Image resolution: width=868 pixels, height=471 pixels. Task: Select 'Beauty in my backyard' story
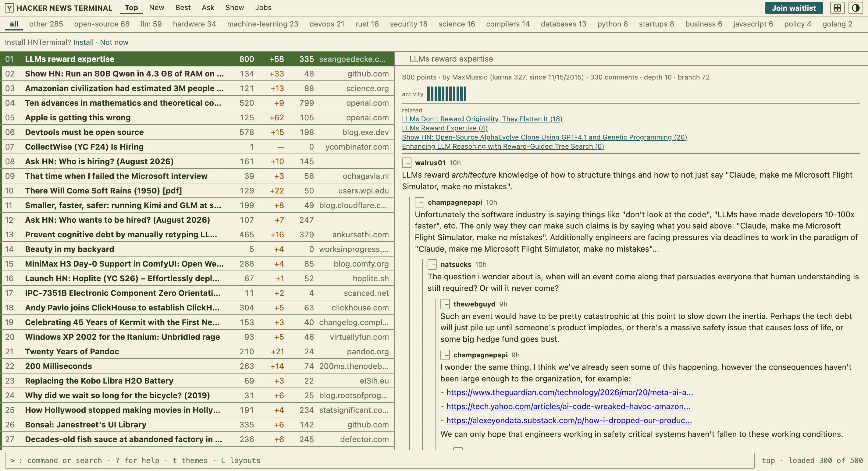[x=198, y=249]
